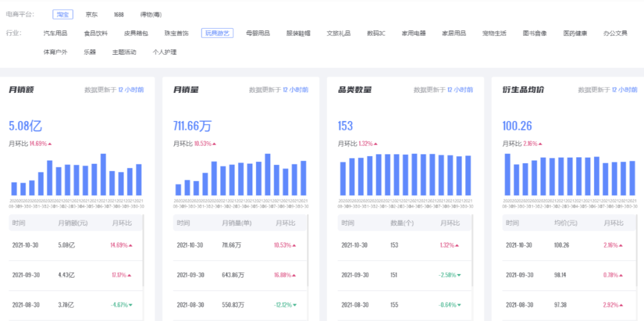The width and height of the screenshot is (644, 321).
Task: Pick 服装鞋帽 industry filter
Action: click(298, 33)
